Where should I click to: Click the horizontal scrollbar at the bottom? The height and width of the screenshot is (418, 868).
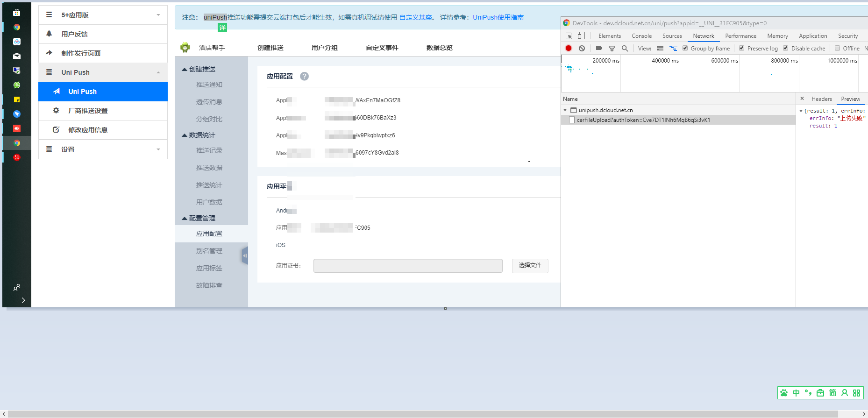pyautogui.click(x=423, y=414)
